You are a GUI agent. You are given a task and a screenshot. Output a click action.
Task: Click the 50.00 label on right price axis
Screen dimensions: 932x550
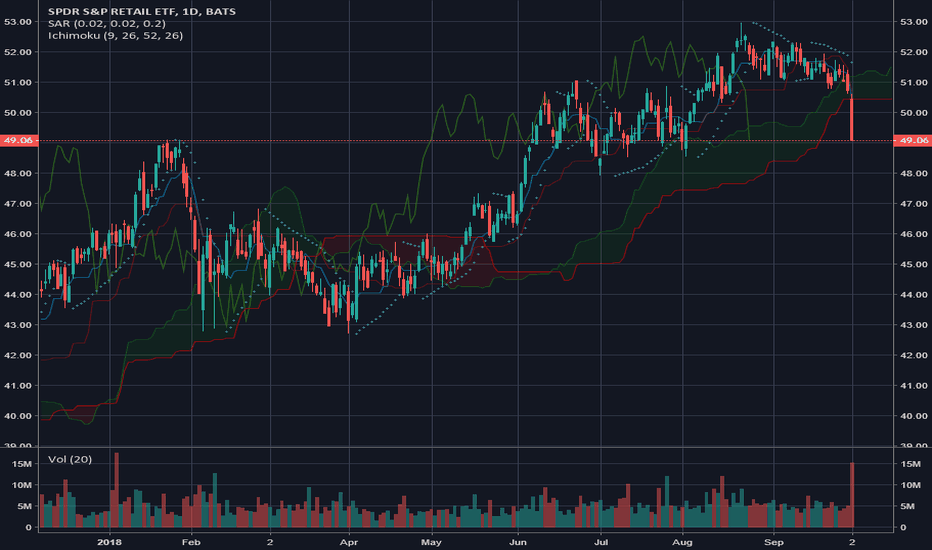tap(914, 113)
